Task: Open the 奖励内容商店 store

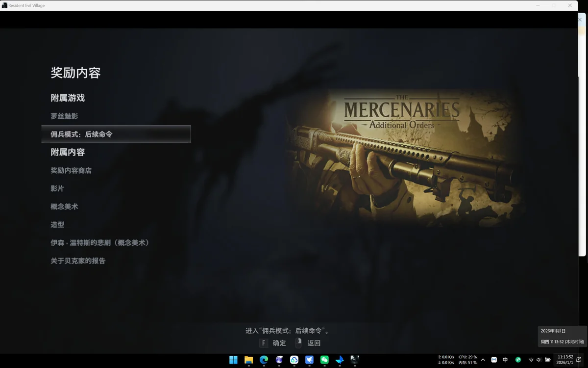Action: point(71,171)
